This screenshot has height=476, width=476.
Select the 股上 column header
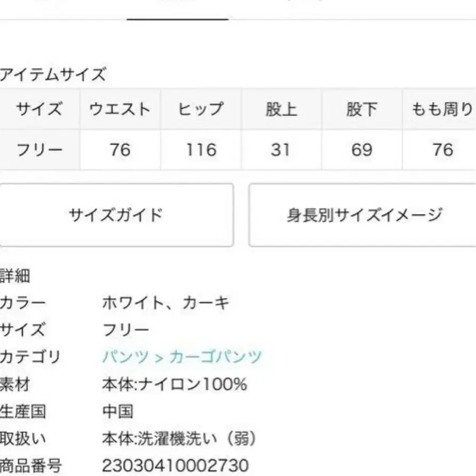pyautogui.click(x=281, y=109)
